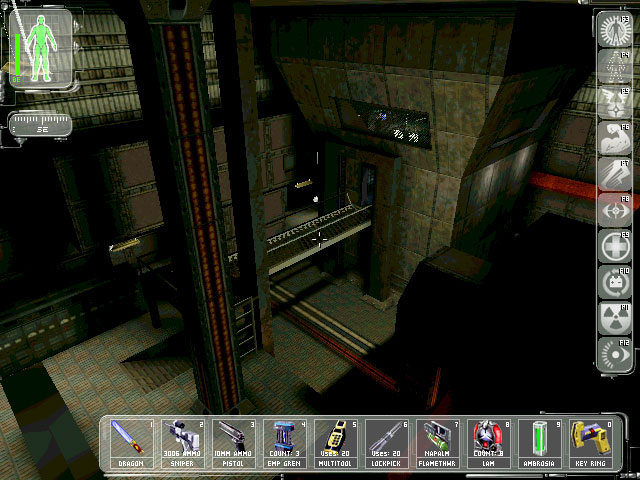Toggle the F9 regeneration cross augmentation
The width and height of the screenshot is (640, 480).
click(x=614, y=247)
